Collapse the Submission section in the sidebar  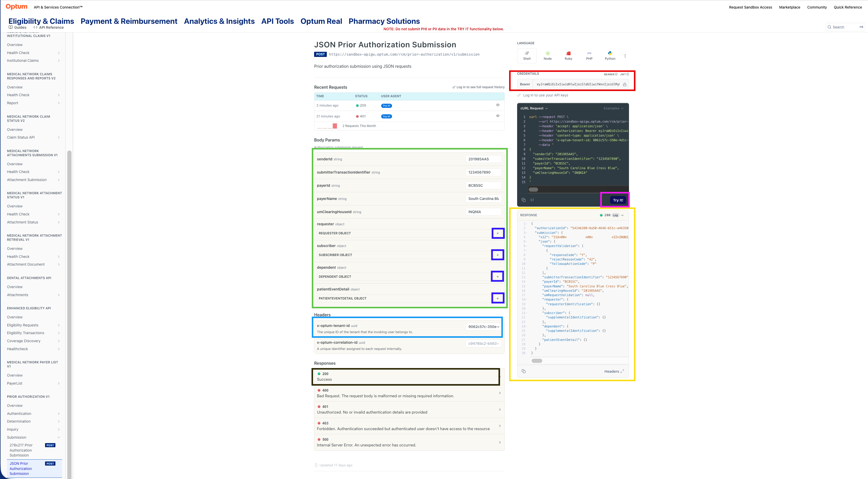(59, 437)
